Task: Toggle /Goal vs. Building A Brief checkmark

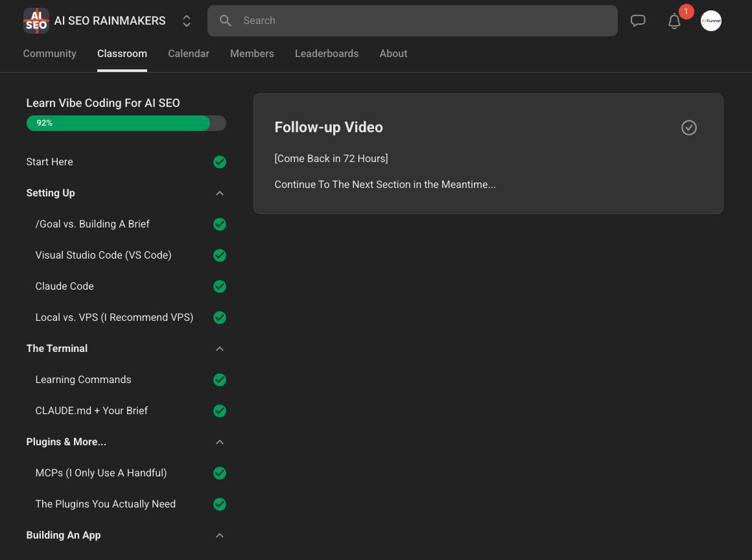Action: pyautogui.click(x=220, y=224)
